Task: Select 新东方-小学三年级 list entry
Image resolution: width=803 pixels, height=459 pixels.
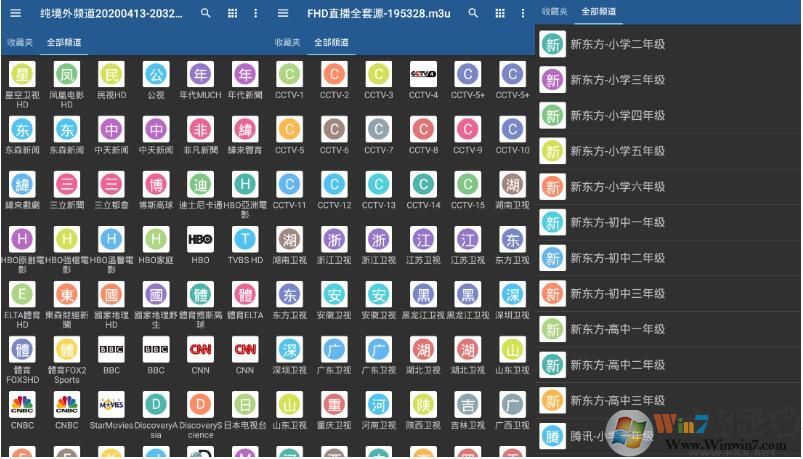Action: point(669,80)
